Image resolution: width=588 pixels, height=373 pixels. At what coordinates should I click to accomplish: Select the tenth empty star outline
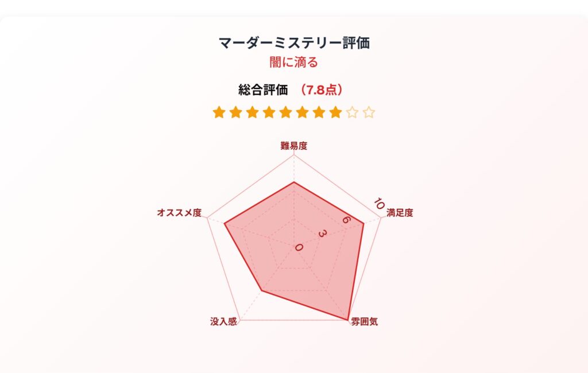369,112
